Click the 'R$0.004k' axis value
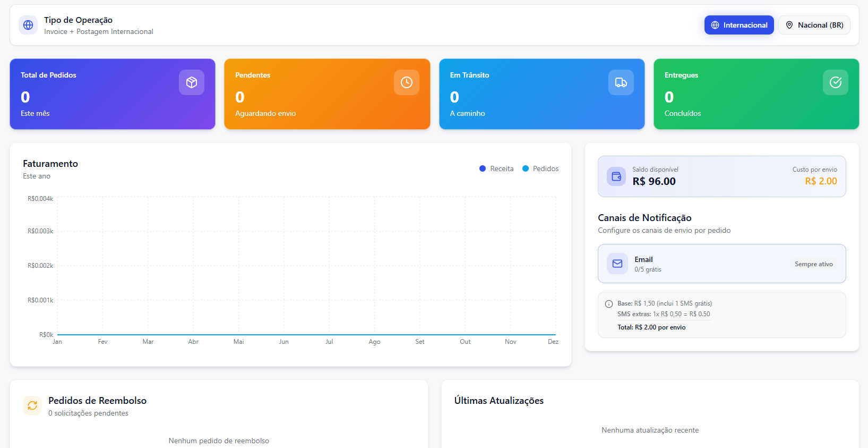 40,199
